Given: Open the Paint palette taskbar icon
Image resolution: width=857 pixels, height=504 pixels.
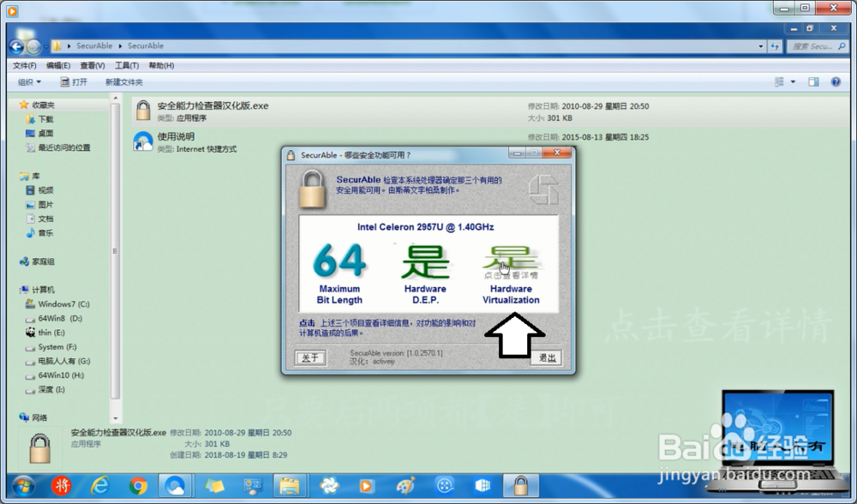Looking at the screenshot, I should pos(405,485).
